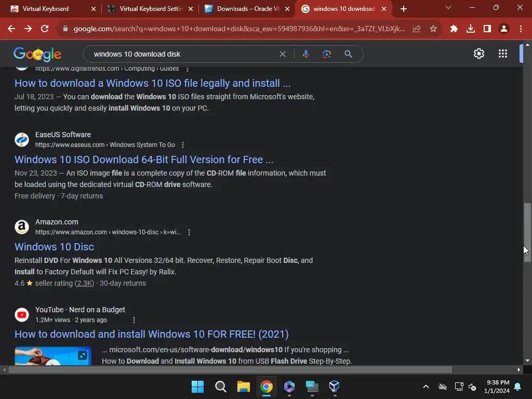Clear the search query with X
Viewport: 532px width, 399px height.
click(x=282, y=54)
